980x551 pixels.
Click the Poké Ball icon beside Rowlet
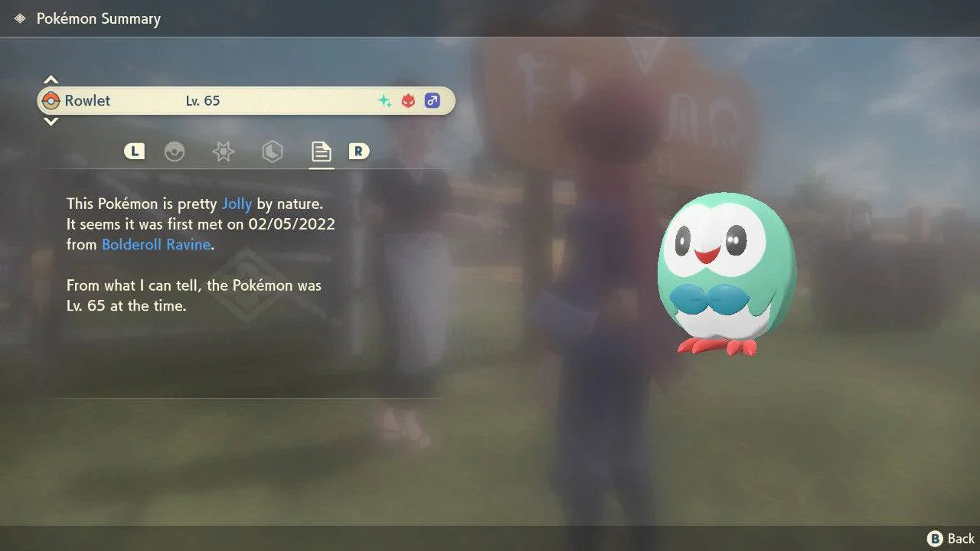coord(51,100)
